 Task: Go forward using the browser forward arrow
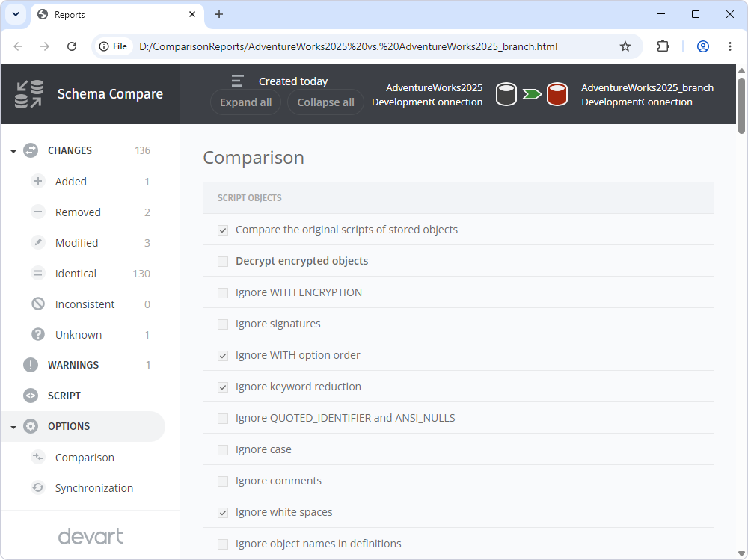point(45,46)
